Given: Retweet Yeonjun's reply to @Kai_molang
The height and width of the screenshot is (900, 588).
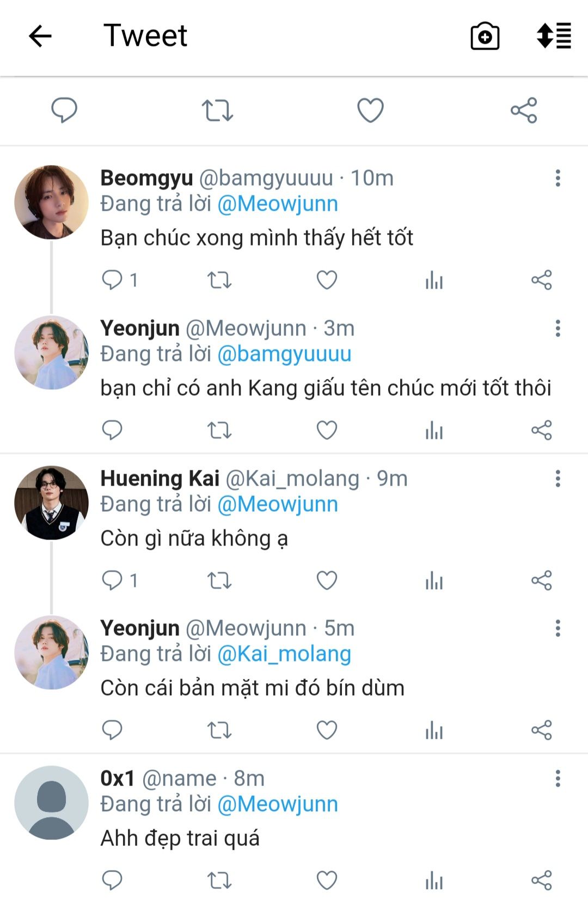Looking at the screenshot, I should click(219, 731).
